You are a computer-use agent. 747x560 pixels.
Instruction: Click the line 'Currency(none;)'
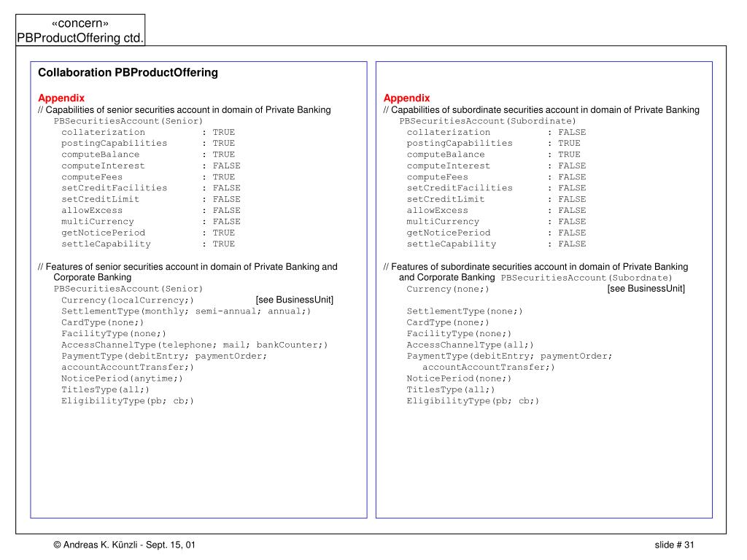[448, 289]
